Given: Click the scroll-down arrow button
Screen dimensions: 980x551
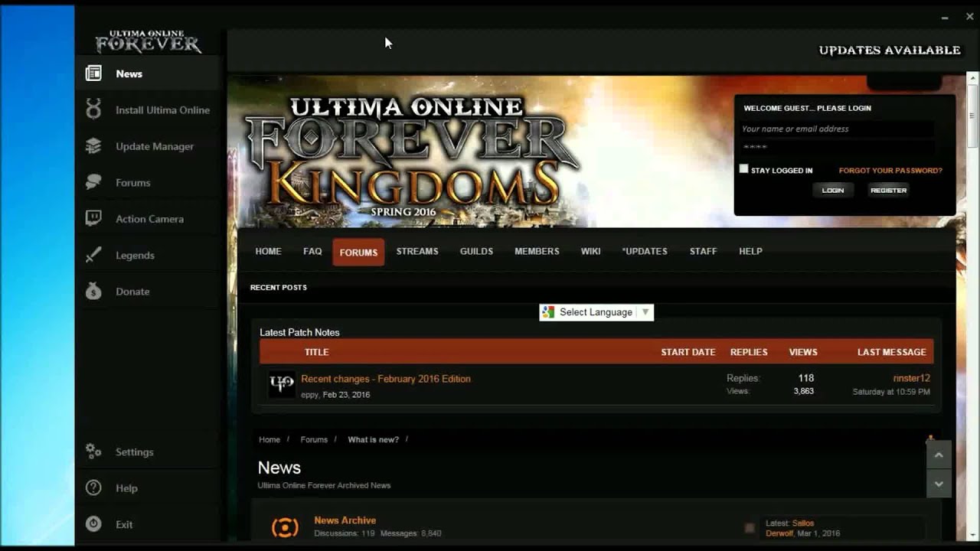Looking at the screenshot, I should pyautogui.click(x=939, y=484).
